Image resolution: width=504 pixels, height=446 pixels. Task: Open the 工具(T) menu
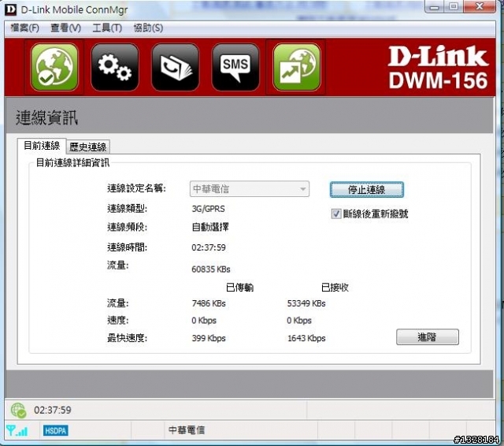(x=107, y=28)
